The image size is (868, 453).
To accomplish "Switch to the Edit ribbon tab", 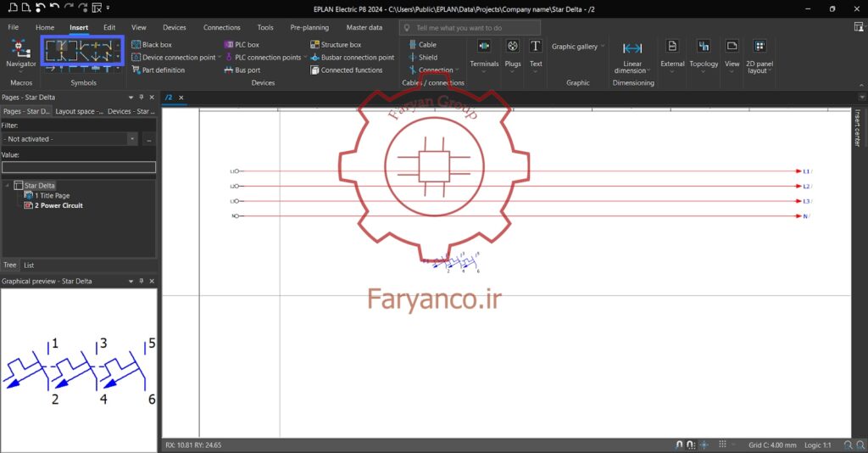I will click(x=109, y=27).
